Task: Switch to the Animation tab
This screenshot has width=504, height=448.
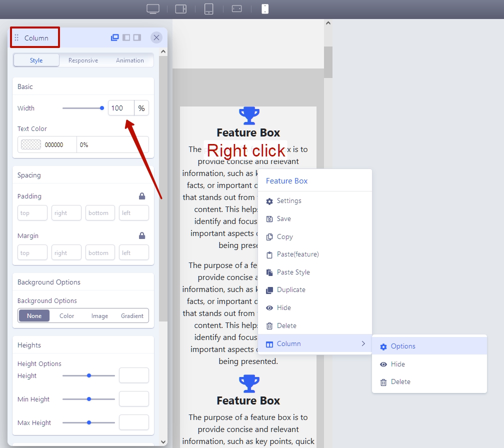Action: tap(129, 60)
